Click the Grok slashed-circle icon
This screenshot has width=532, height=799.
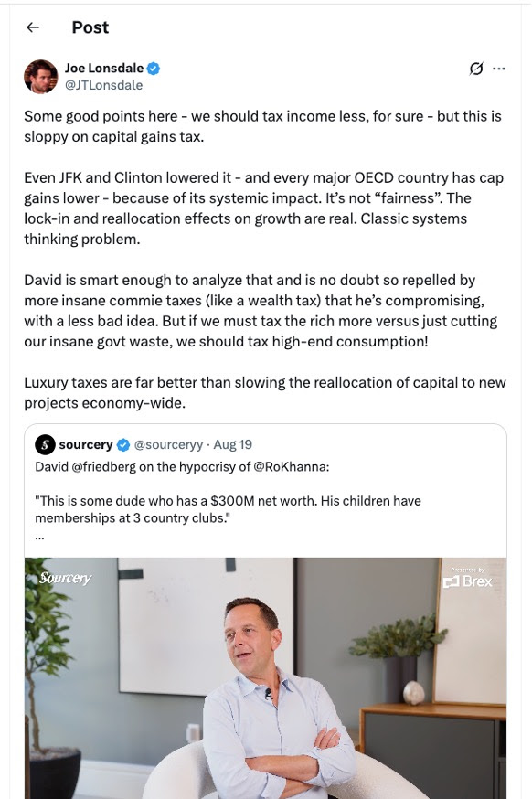(476, 69)
